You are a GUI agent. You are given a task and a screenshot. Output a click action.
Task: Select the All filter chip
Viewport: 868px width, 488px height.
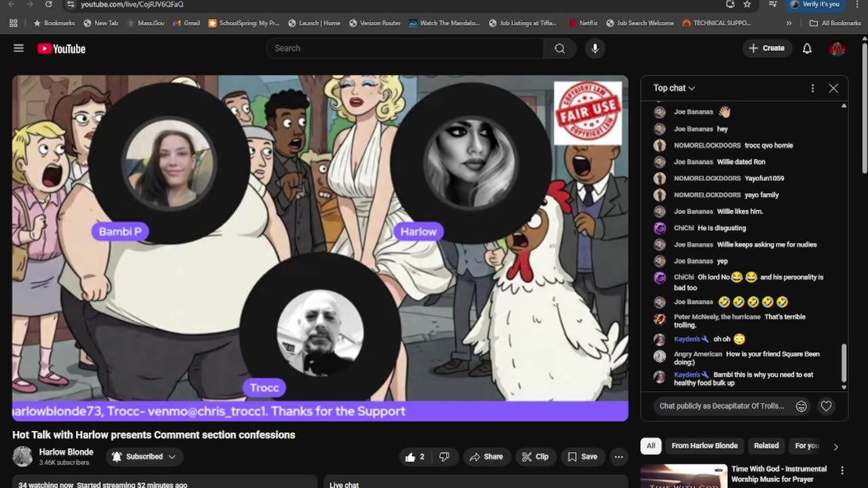(650, 445)
